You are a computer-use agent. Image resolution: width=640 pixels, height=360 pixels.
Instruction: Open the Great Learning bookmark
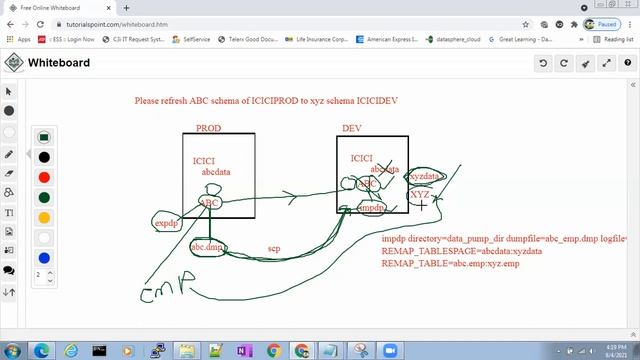point(520,40)
